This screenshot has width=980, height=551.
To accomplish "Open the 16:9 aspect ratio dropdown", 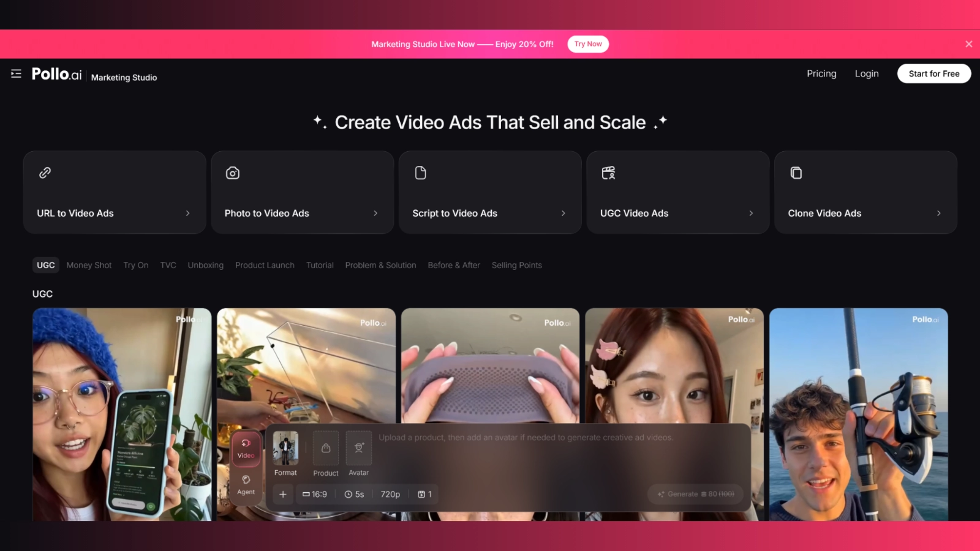I will pyautogui.click(x=315, y=494).
